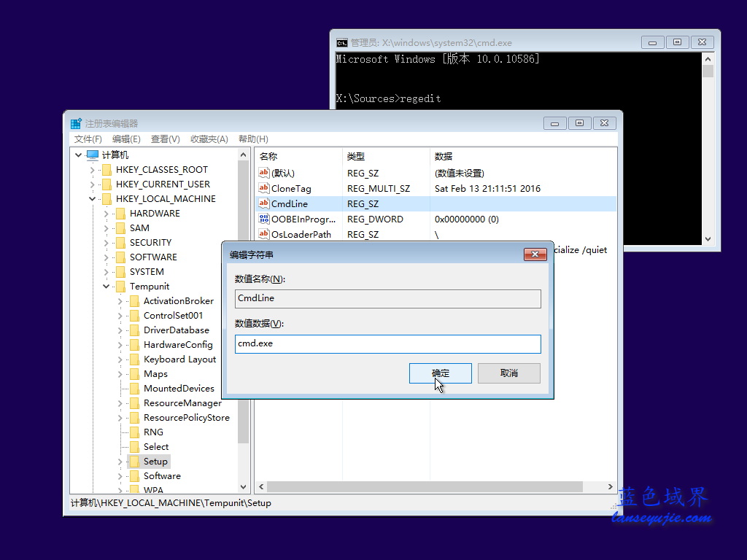
Task: Expand the HKEY_CLASSES_ROOT key
Action: pyautogui.click(x=93, y=170)
